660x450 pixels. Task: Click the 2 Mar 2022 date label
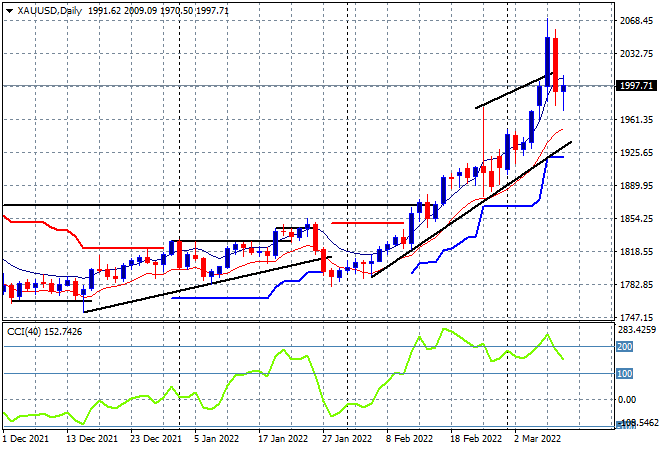(538, 439)
